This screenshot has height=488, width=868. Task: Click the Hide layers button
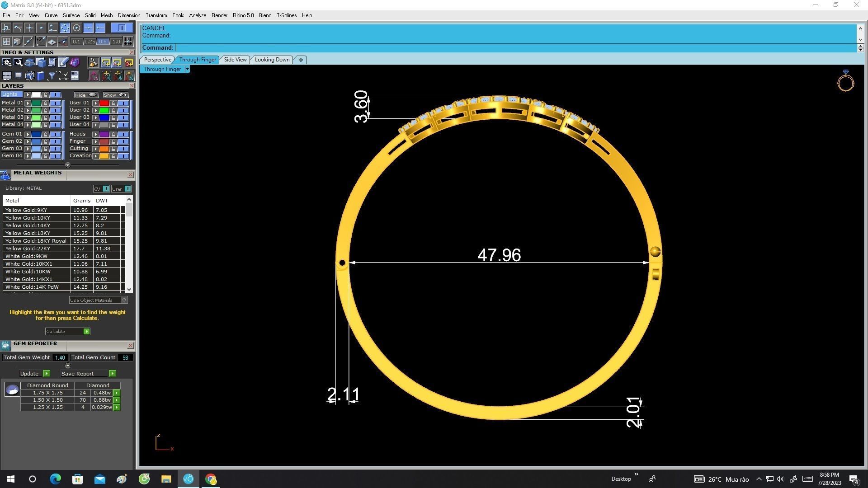point(86,95)
